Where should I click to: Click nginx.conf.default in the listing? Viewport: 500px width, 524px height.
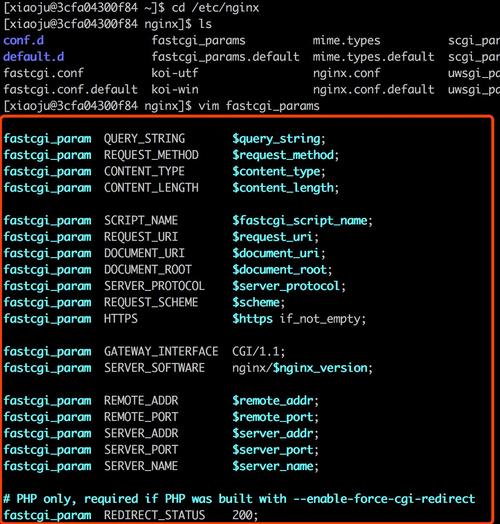[x=374, y=90]
